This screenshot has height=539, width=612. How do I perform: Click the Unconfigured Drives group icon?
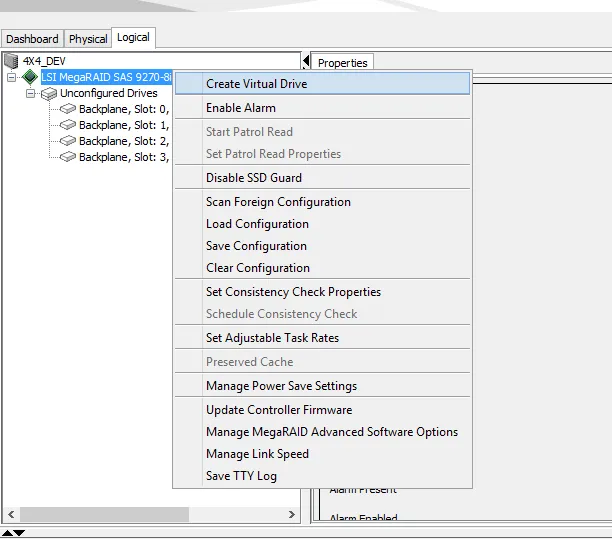point(49,94)
